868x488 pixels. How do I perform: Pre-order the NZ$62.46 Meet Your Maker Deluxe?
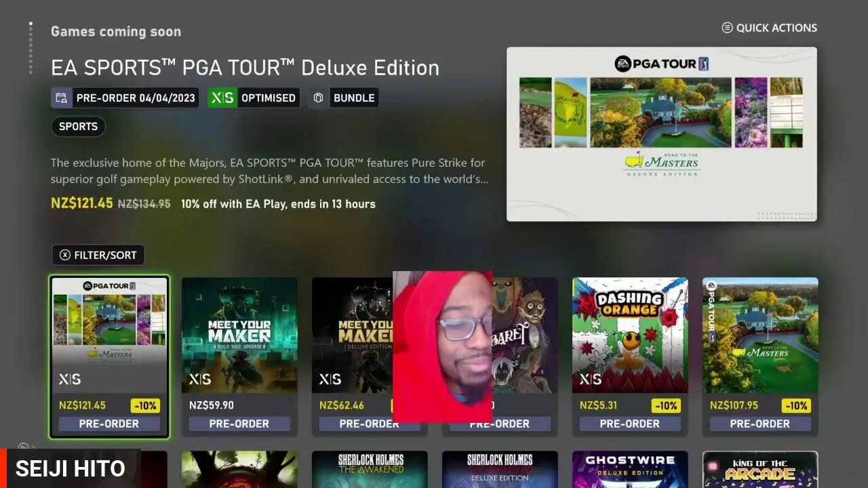tap(370, 424)
